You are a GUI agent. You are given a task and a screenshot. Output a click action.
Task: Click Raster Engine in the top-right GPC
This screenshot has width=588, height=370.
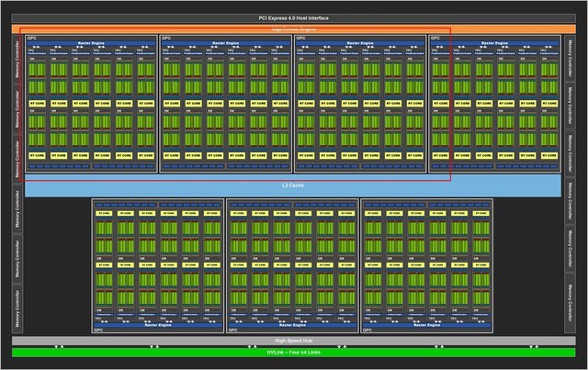click(x=494, y=43)
